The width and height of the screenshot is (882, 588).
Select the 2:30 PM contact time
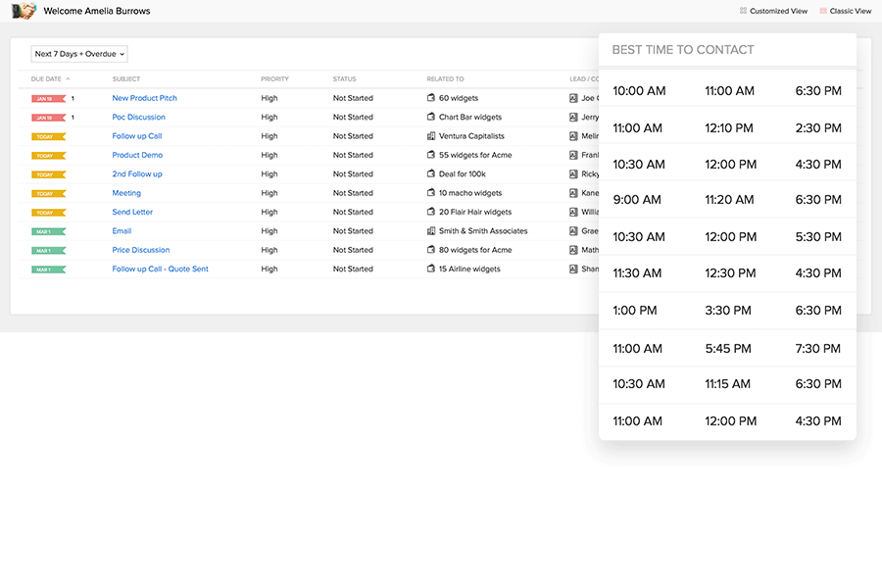tap(818, 128)
